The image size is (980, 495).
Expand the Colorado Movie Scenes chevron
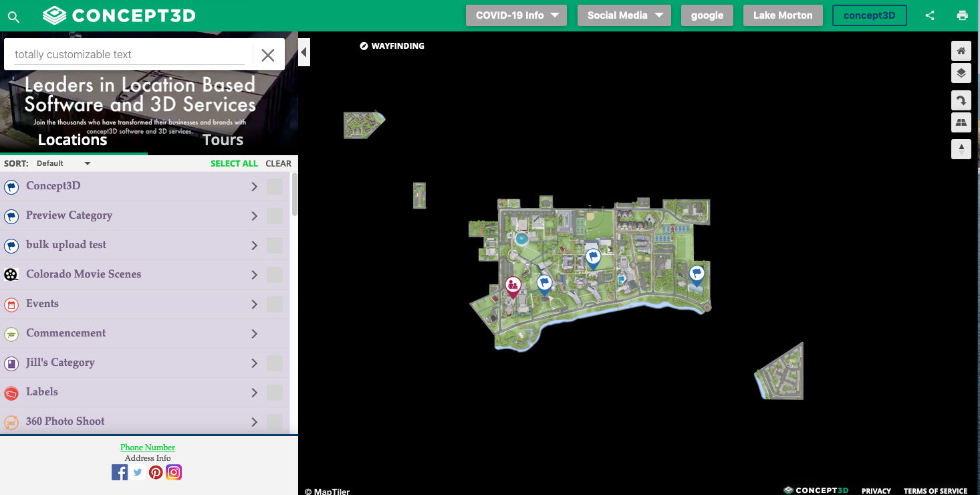[x=254, y=275]
